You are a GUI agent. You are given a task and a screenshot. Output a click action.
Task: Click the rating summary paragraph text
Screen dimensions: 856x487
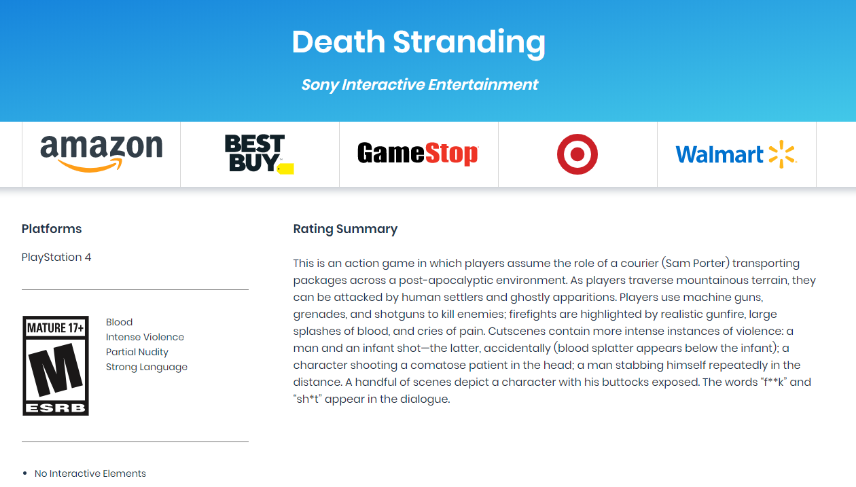tap(555, 331)
